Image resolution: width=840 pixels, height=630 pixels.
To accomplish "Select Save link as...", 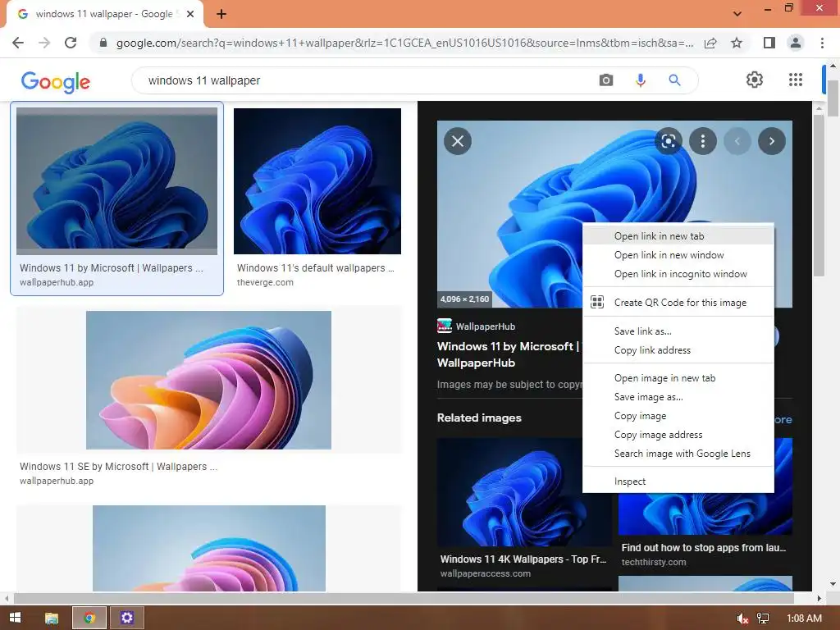I will [678, 331].
